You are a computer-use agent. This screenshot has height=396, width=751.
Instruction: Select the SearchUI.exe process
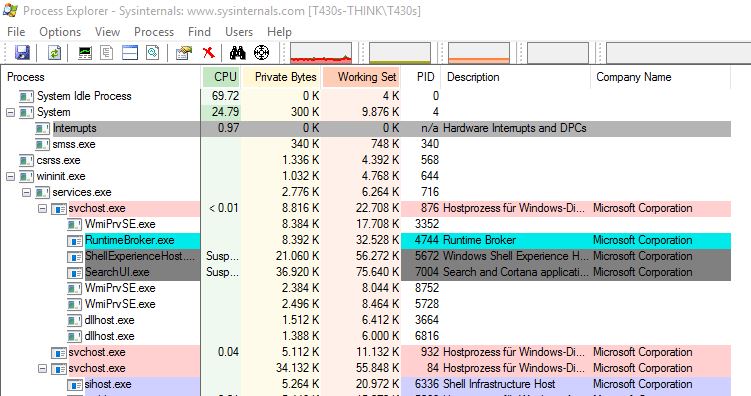click(117, 272)
